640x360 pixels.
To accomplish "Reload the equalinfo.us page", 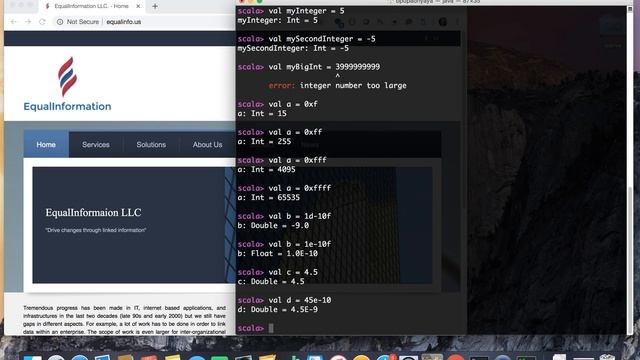I will pos(42,22).
